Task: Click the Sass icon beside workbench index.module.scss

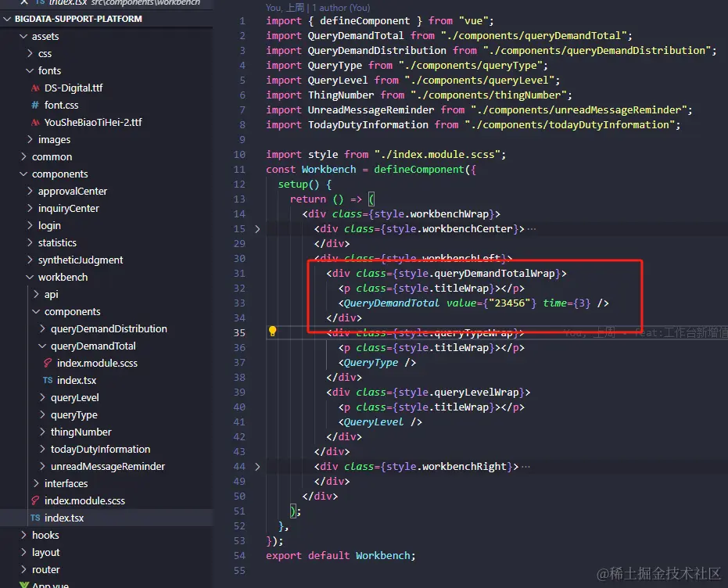Action: pyautogui.click(x=35, y=500)
